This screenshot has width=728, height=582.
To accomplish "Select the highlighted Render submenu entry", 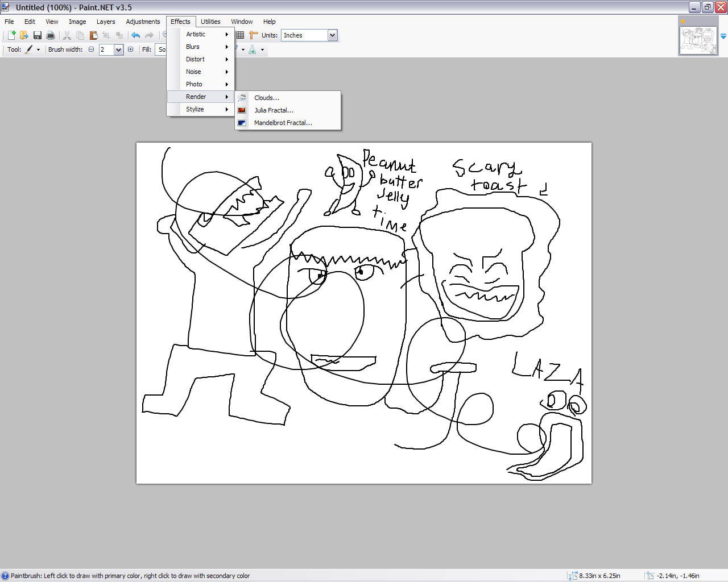I will 201,97.
